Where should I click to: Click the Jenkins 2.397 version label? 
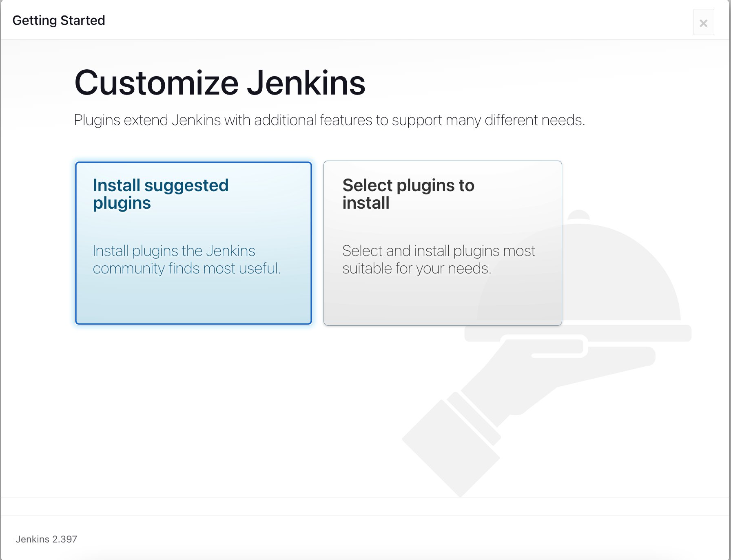point(47,539)
